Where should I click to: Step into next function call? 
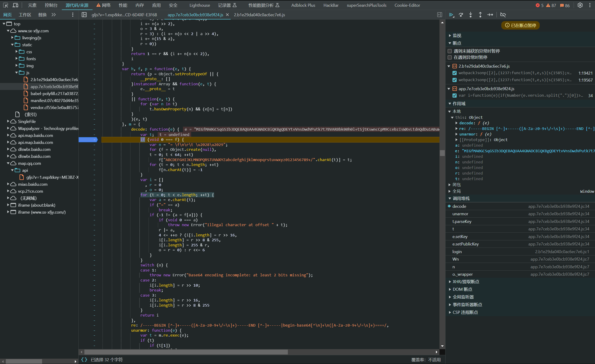pyautogui.click(x=470, y=15)
